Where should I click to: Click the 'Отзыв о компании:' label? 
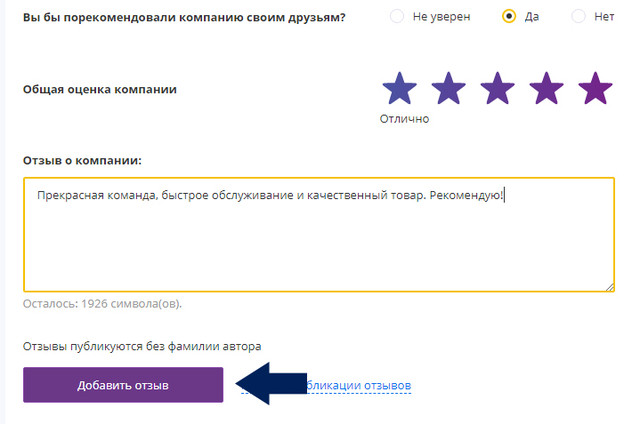tap(82, 160)
